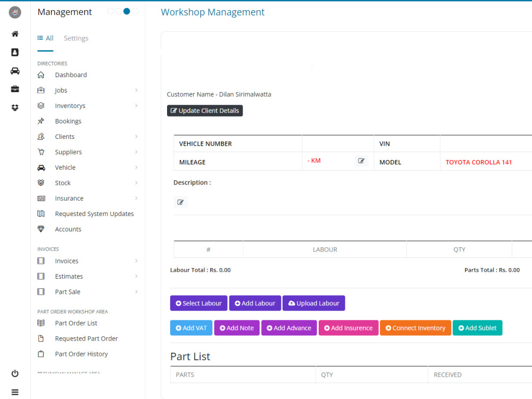The height and width of the screenshot is (399, 532).
Task: Click Update Client Details button
Action: (x=205, y=111)
